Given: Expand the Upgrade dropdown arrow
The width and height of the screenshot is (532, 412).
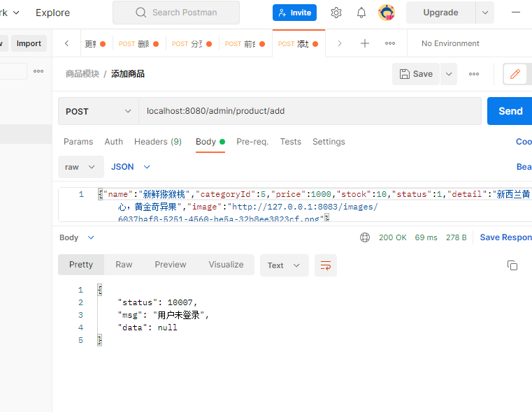Looking at the screenshot, I should (x=485, y=13).
